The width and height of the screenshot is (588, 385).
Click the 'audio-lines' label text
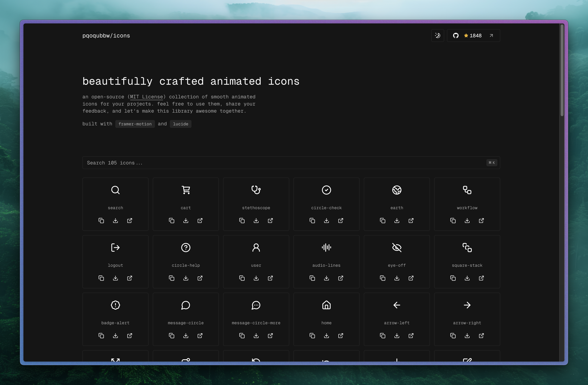(326, 265)
